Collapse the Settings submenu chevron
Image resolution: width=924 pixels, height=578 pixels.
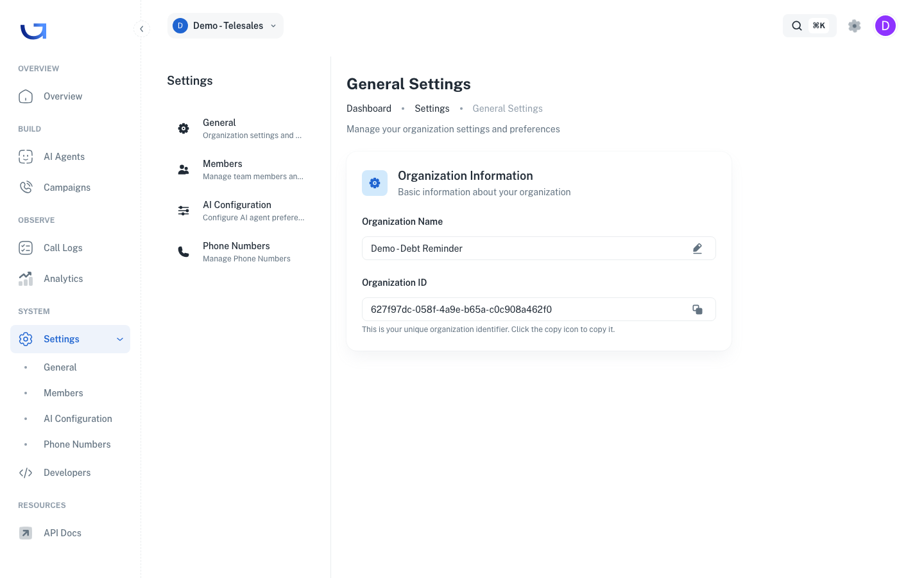click(120, 339)
